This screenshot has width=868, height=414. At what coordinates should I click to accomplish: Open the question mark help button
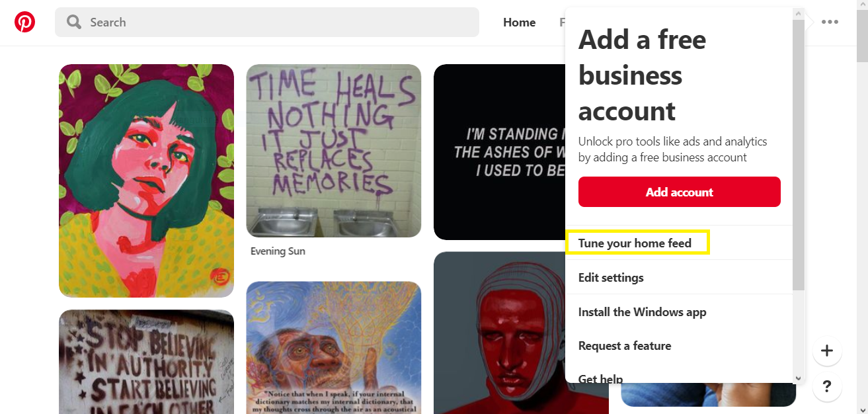827,387
